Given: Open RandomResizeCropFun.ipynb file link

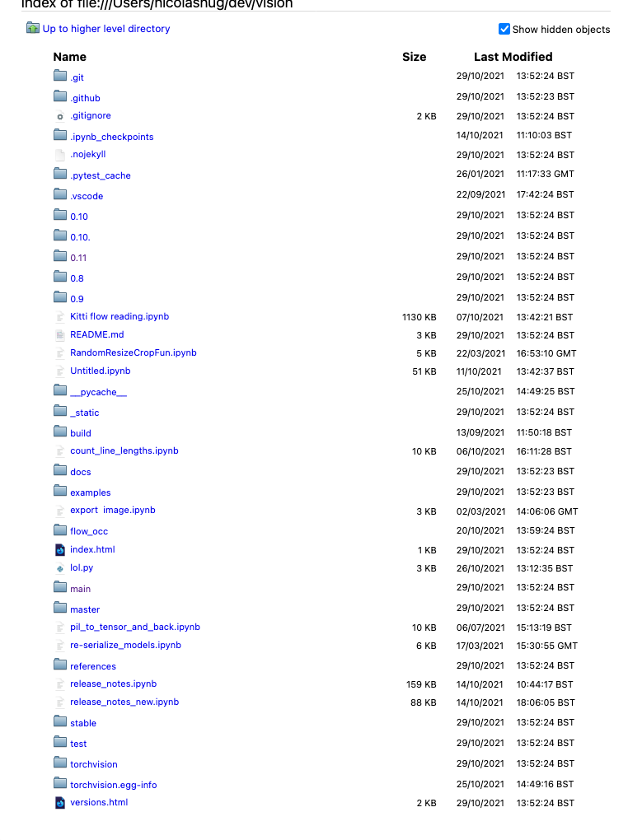Looking at the screenshot, I should coord(133,352).
